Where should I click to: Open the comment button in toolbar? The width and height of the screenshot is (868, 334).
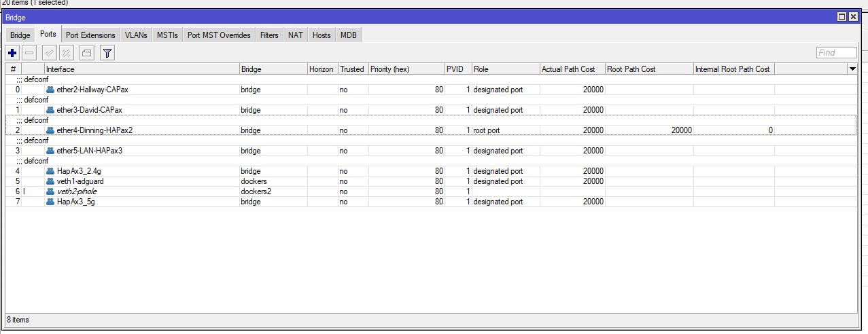(x=86, y=52)
